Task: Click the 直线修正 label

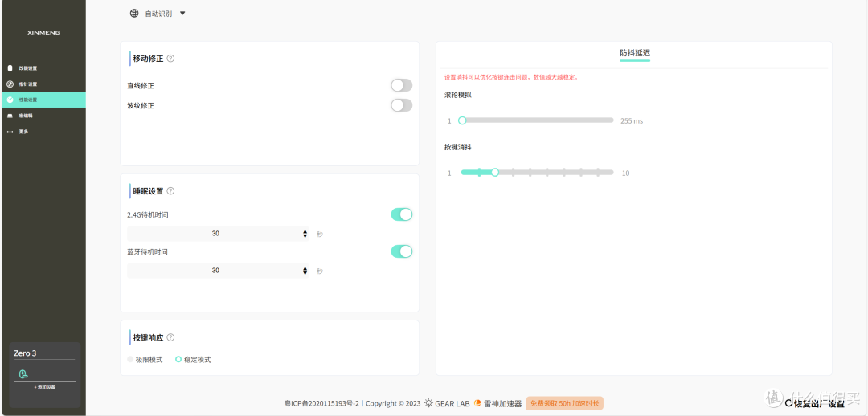Action: click(141, 86)
